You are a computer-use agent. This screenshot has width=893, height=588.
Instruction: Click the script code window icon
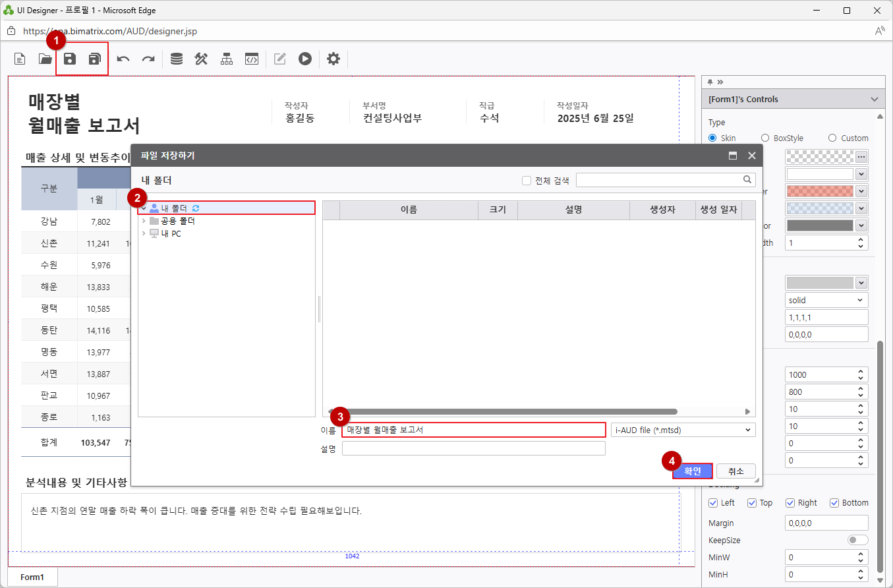click(x=251, y=59)
